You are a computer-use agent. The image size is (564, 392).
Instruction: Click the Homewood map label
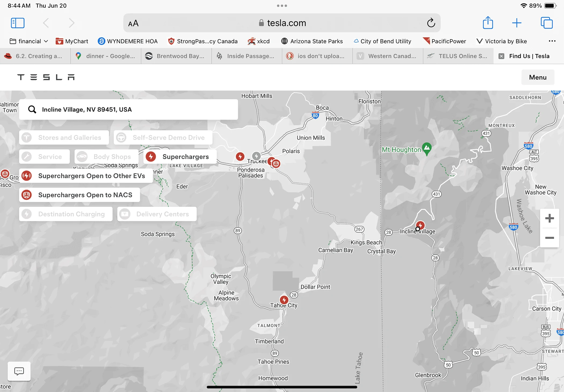click(273, 378)
